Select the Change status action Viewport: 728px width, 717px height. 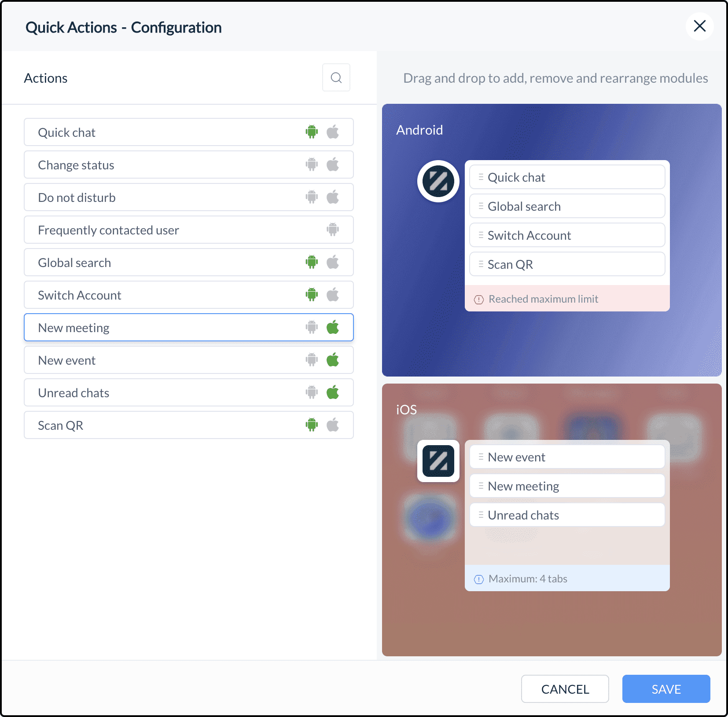(x=189, y=165)
